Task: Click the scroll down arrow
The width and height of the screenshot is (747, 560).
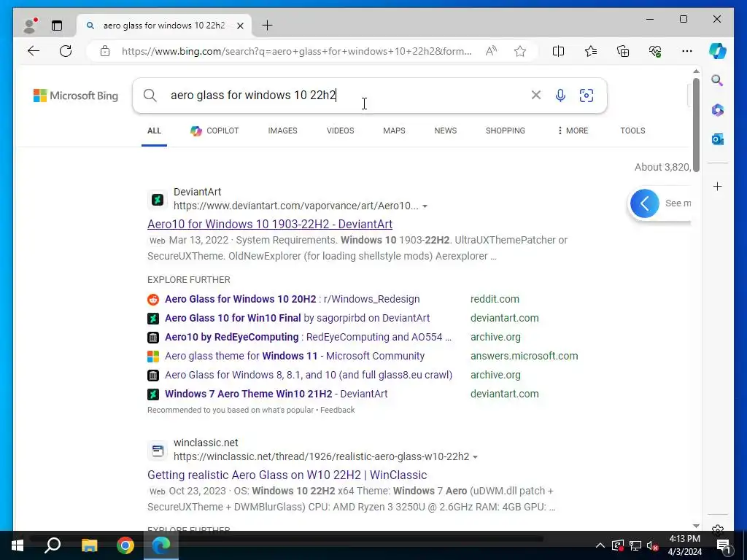Action: [x=696, y=526]
